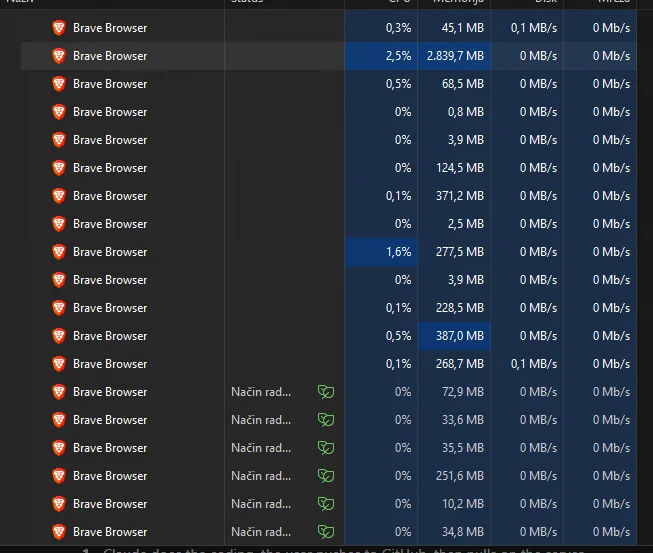Select the 277,5 MB memory cell

click(x=454, y=252)
